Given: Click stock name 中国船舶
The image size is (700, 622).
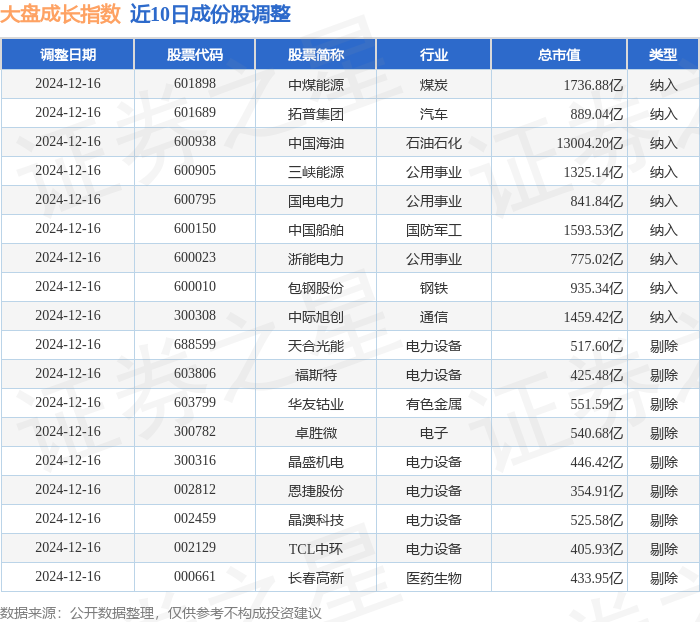Looking at the screenshot, I should (316, 230).
